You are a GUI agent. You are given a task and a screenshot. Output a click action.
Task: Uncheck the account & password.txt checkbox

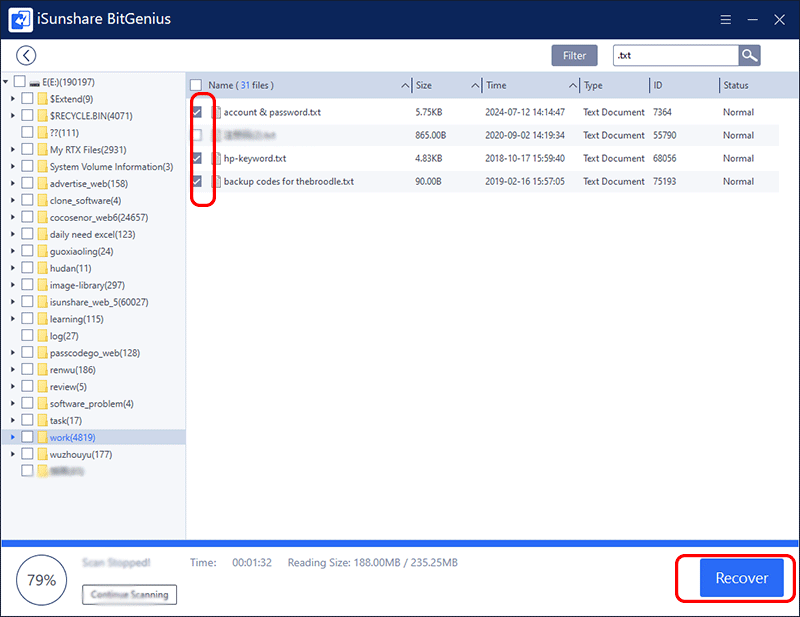pos(197,112)
